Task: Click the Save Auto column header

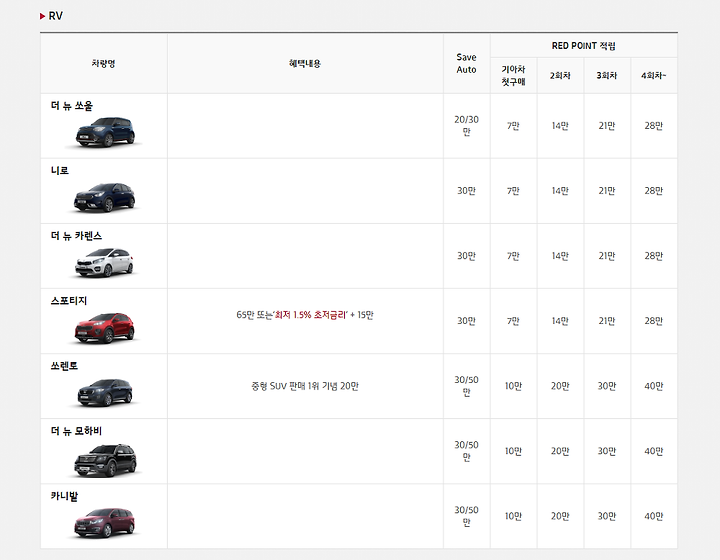Action: pos(467,63)
